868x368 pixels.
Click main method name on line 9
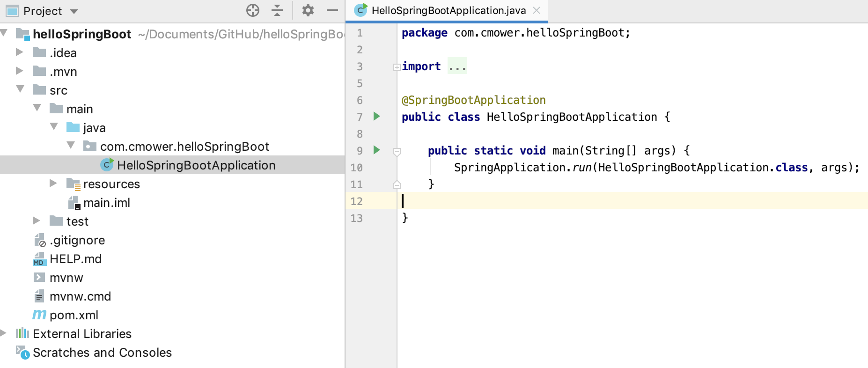pyautogui.click(x=566, y=150)
